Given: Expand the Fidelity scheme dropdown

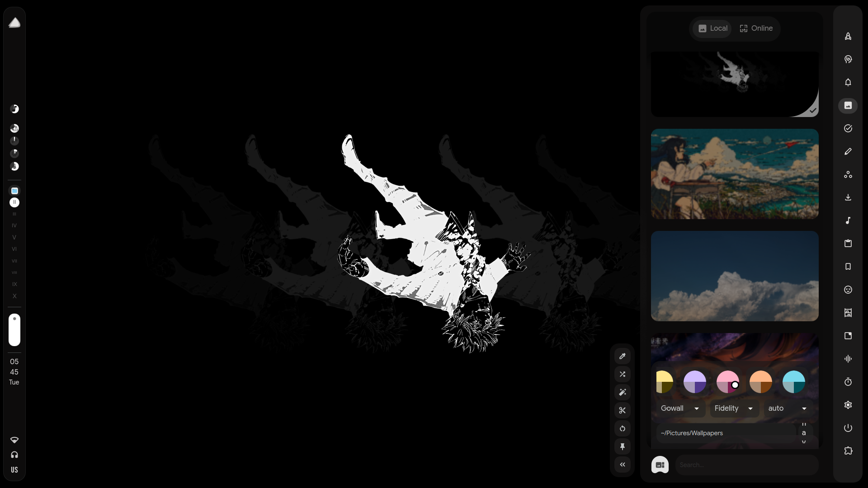Looking at the screenshot, I should point(734,408).
